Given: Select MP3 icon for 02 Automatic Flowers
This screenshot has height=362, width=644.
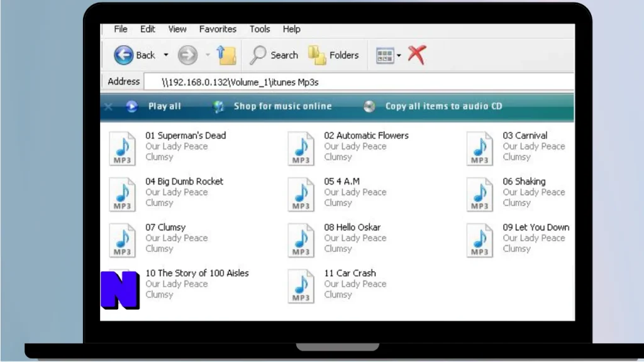Looking at the screenshot, I should (301, 148).
